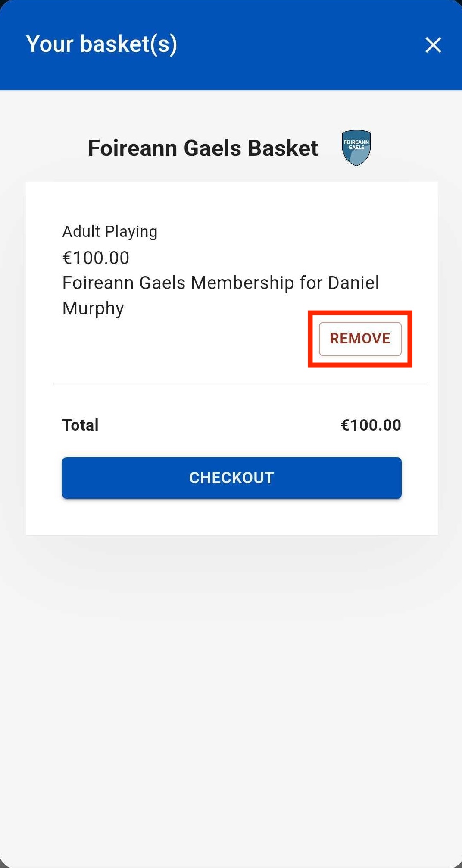Remove the Adult Playing membership from basket
Image resolution: width=462 pixels, height=868 pixels.
360,339
